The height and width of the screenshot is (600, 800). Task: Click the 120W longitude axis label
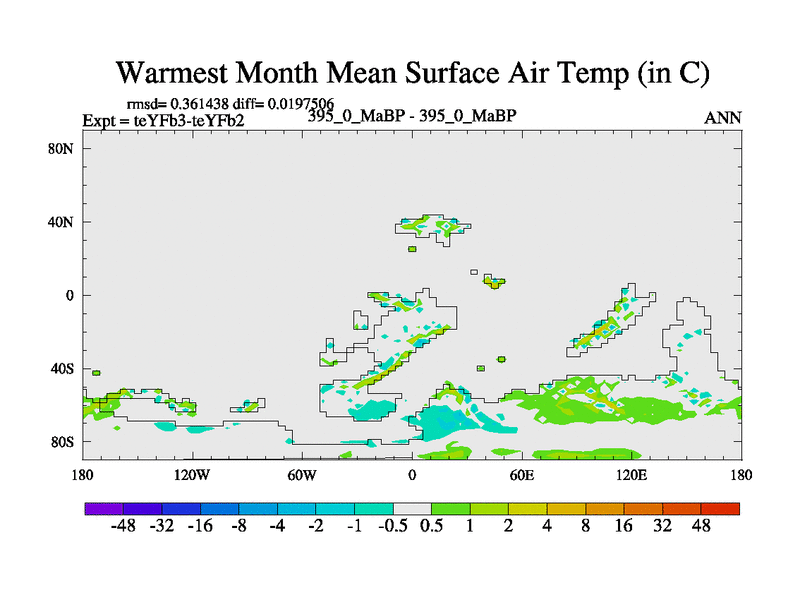point(192,474)
